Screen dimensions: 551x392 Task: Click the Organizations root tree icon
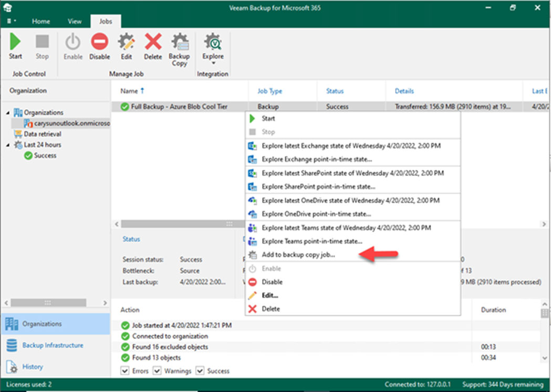18,112
